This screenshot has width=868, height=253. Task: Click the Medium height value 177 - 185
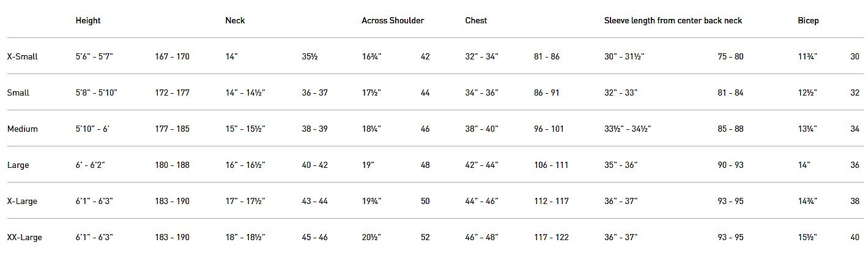172,129
